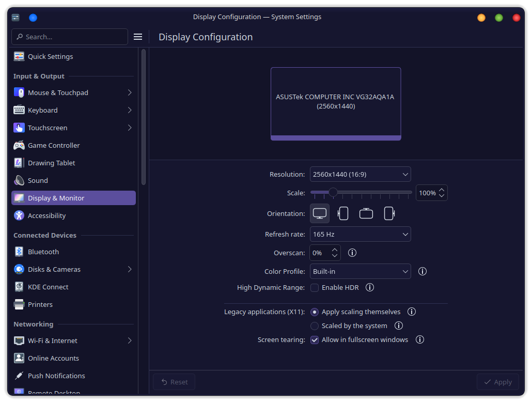This screenshot has height=403, width=532.
Task: Show info about screen tearing option
Action: (420, 339)
